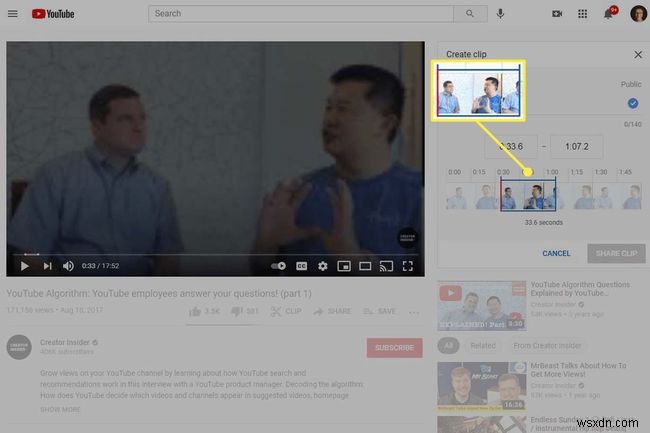Click the Public visibility checkmark
This screenshot has width=650, height=433.
pos(633,104)
